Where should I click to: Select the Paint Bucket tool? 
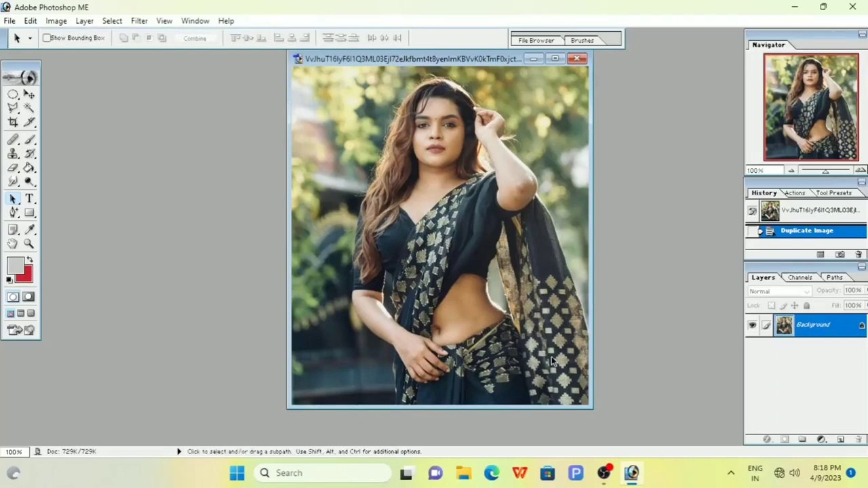(29, 167)
